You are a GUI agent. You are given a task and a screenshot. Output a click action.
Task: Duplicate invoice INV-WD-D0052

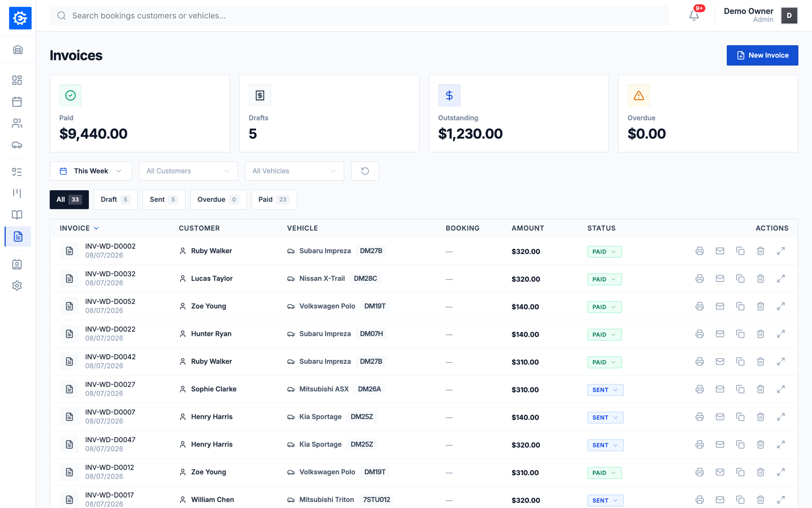coord(740,306)
